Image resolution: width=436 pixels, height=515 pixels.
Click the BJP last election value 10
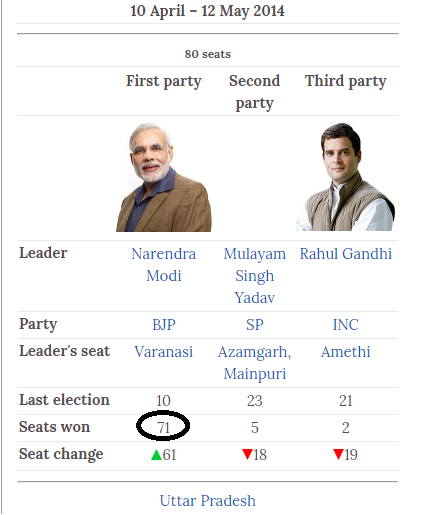pyautogui.click(x=163, y=401)
